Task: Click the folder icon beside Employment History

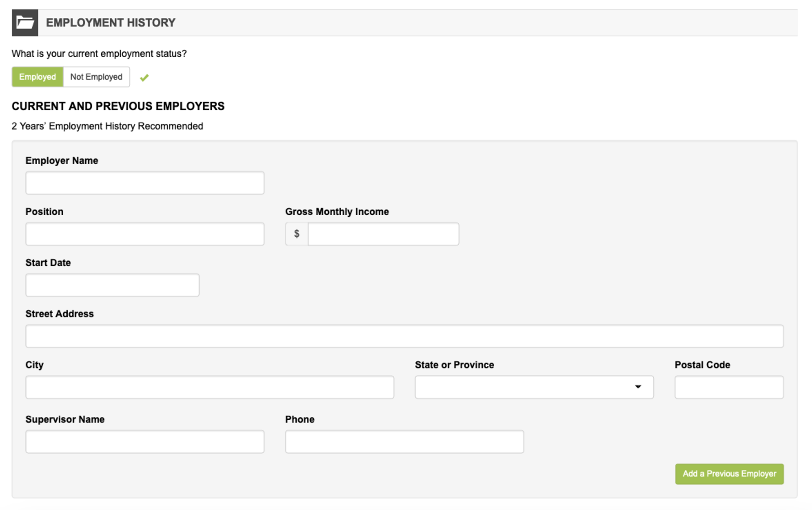Action: [25, 23]
